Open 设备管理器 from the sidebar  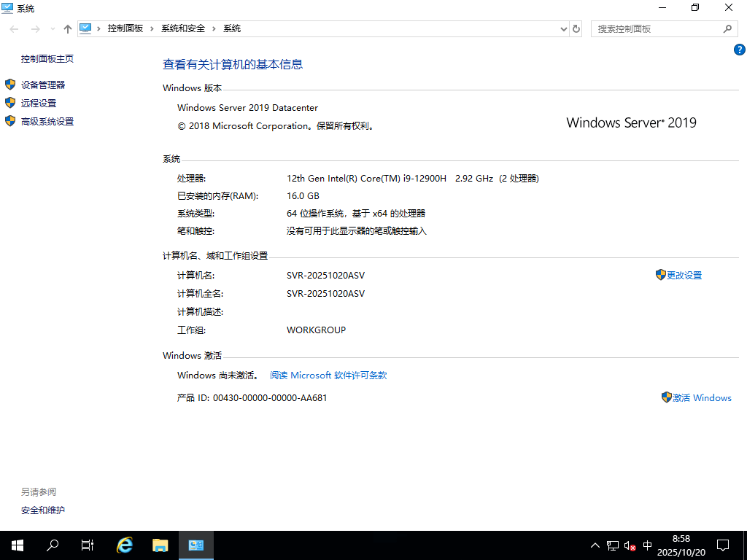(x=44, y=84)
